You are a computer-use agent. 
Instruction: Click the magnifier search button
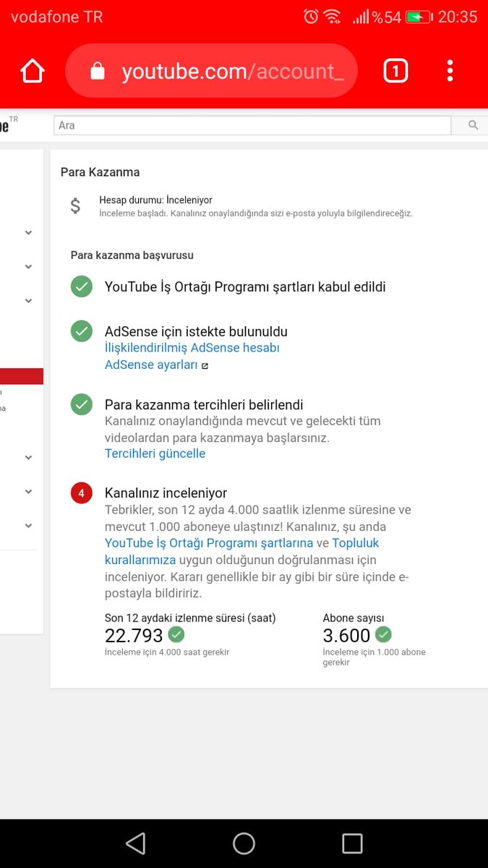coord(473,125)
